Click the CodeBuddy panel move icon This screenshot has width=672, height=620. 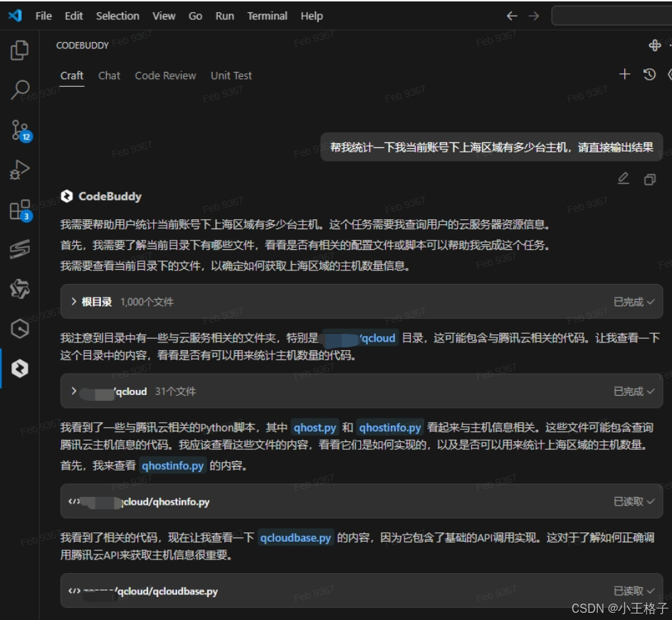tap(654, 45)
